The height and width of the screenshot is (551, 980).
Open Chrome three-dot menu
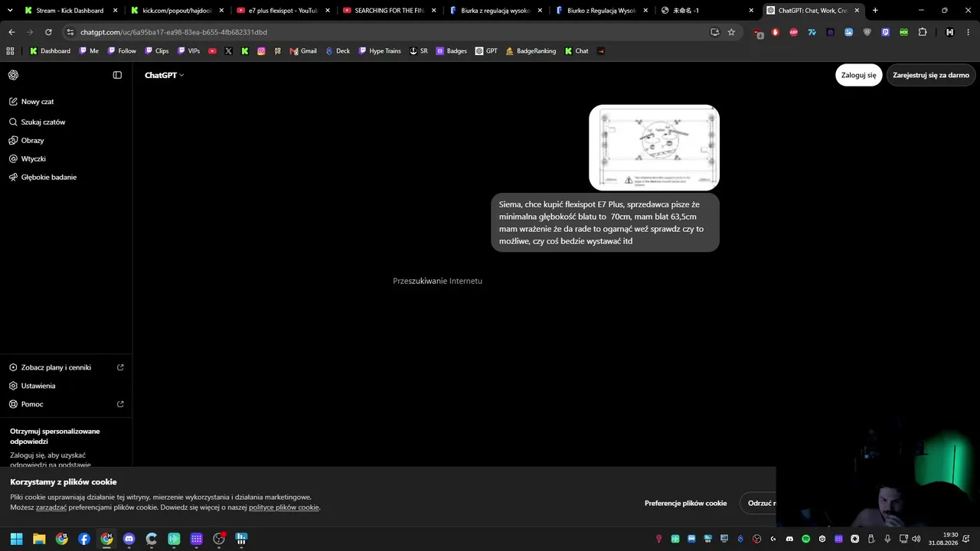click(x=969, y=32)
